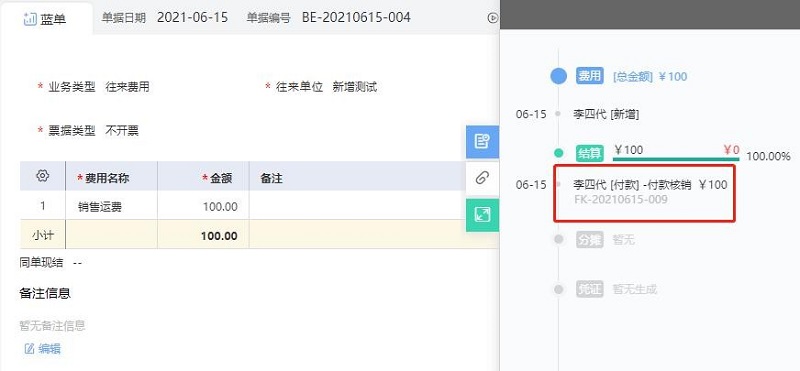Screen dimensions: 800x371
Task: Click the pencil icon next to 编辑
Action: pyautogui.click(x=30, y=349)
